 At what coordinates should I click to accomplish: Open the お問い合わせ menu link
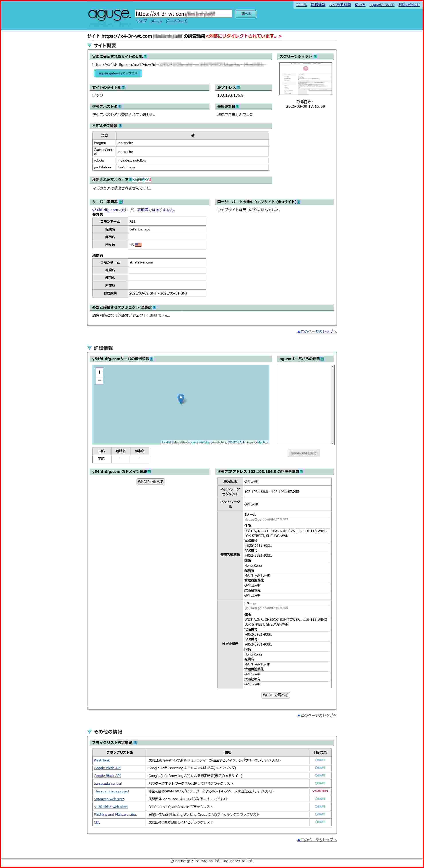(409, 5)
